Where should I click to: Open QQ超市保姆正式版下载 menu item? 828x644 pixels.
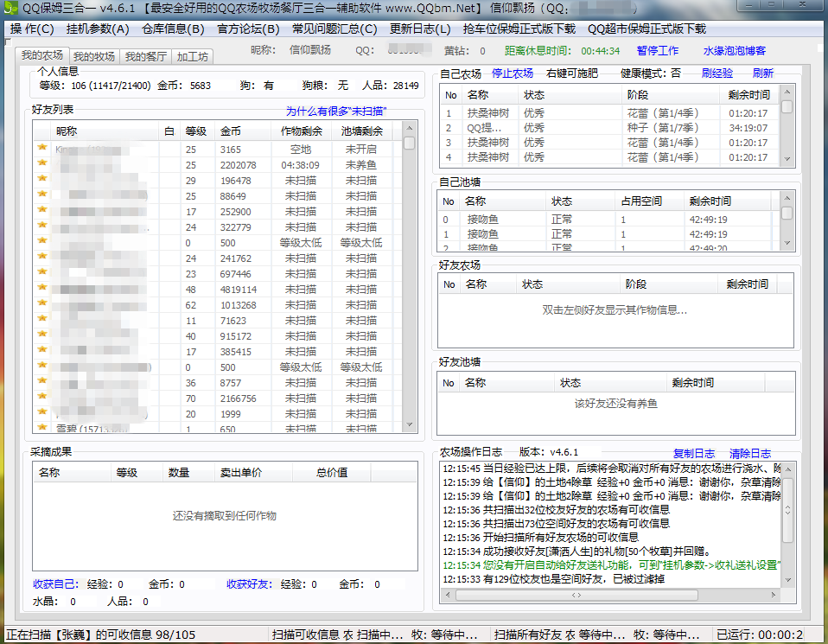646,29
